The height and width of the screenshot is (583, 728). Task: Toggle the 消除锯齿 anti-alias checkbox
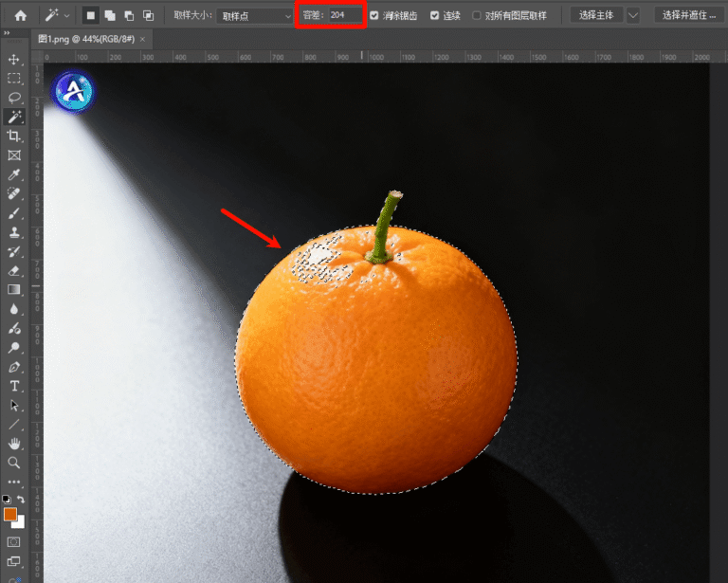374,16
